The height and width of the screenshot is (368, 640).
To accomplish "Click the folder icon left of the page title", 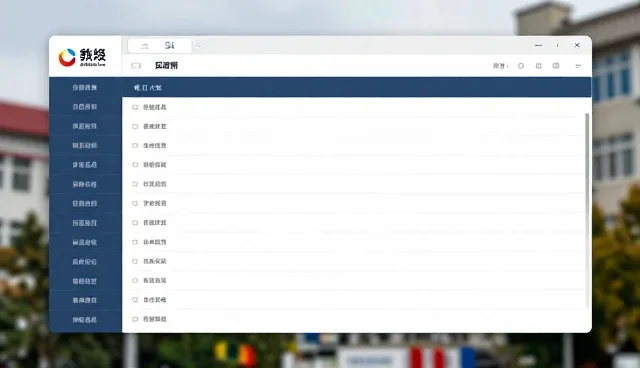I will pyautogui.click(x=136, y=66).
